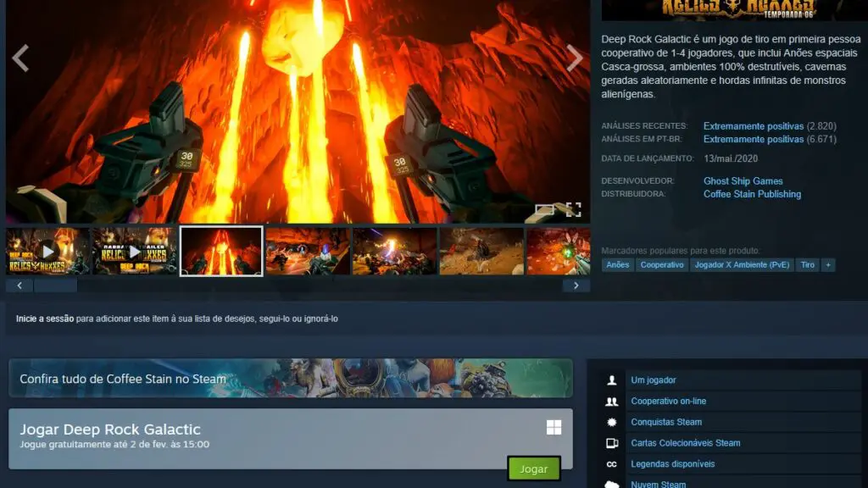Go back with the carousel's left arrow
Viewport: 868px width, 488px height.
coord(19,58)
